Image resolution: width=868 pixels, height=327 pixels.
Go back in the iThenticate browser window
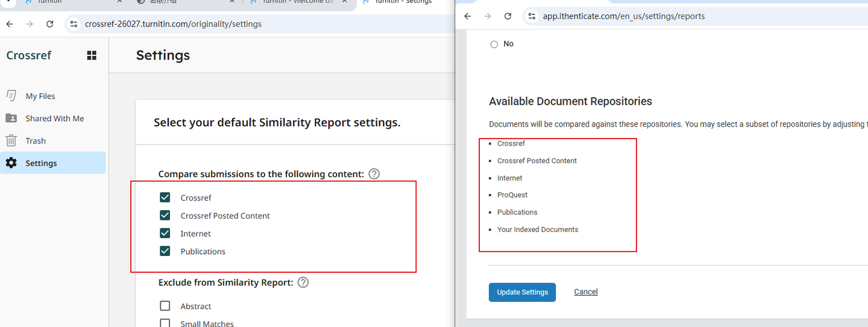click(468, 16)
